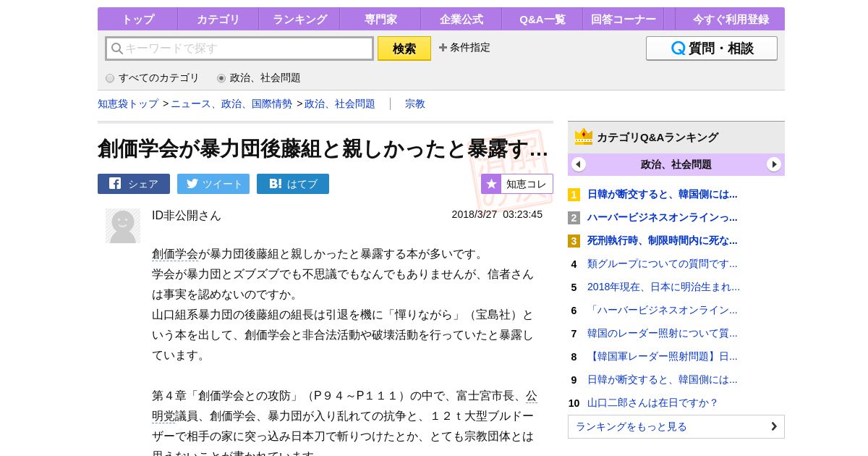Go to previous ranking category arrow
Viewport: 868px width, 456px height.
tap(579, 164)
